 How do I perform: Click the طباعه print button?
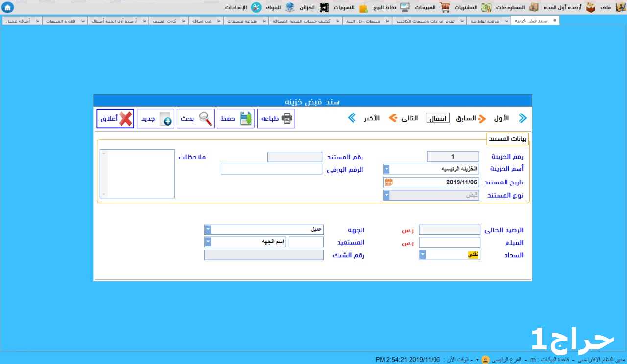click(276, 118)
